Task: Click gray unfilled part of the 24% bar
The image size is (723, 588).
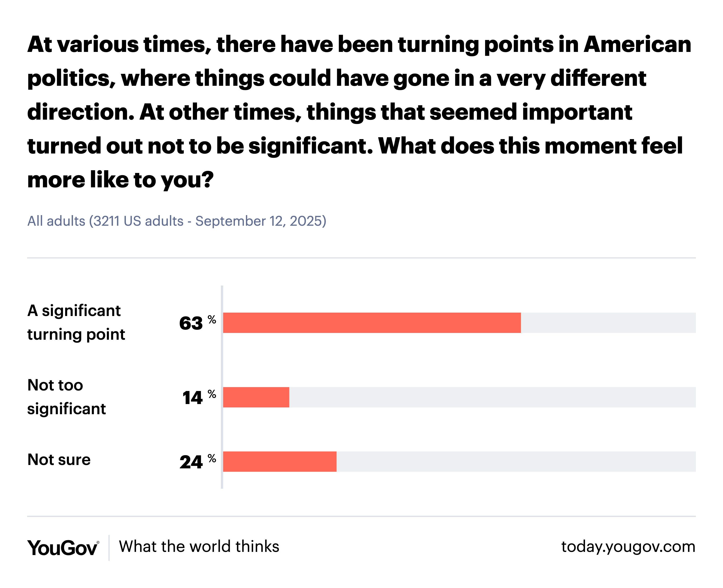Action: point(516,462)
